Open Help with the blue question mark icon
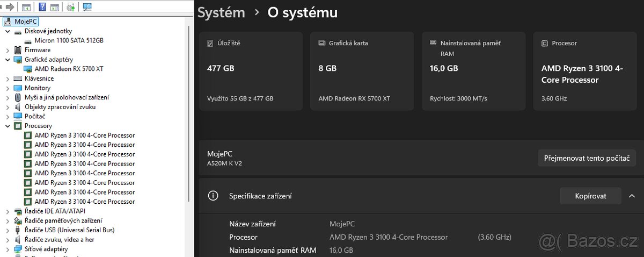 (x=42, y=7)
